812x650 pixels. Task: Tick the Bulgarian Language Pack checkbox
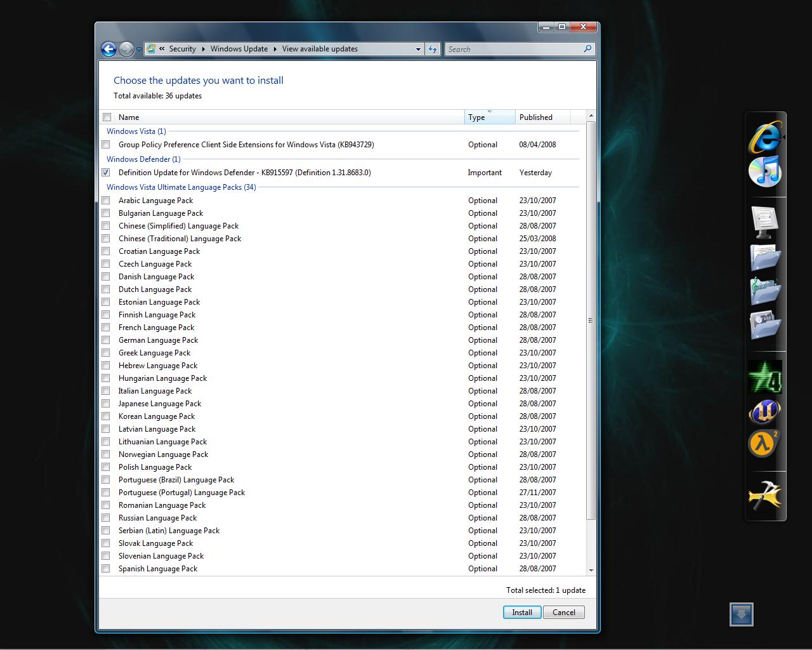click(x=106, y=213)
